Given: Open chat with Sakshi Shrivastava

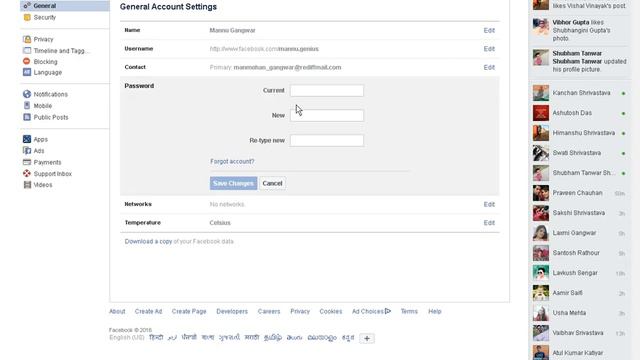Looking at the screenshot, I should (x=579, y=213).
